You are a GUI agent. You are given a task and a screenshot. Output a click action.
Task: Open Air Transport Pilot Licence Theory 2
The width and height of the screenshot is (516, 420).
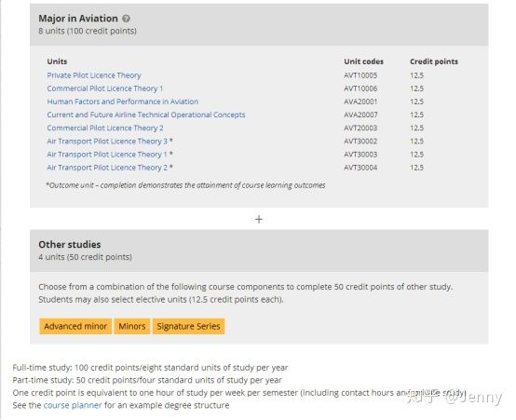(x=107, y=168)
